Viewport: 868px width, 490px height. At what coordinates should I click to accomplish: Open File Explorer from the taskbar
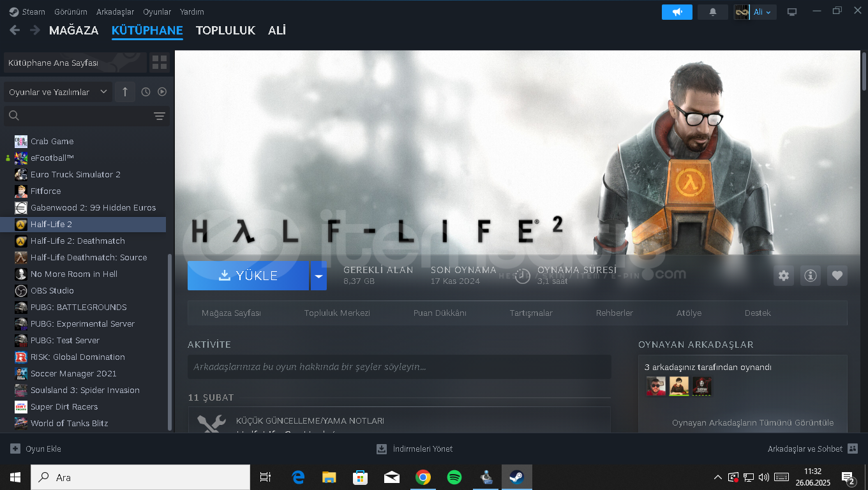pos(329,477)
